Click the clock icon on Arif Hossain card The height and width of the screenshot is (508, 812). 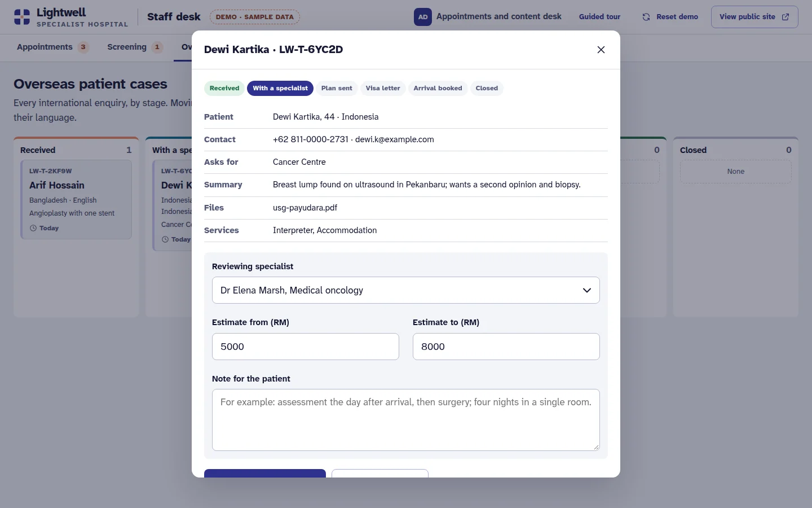click(x=33, y=228)
